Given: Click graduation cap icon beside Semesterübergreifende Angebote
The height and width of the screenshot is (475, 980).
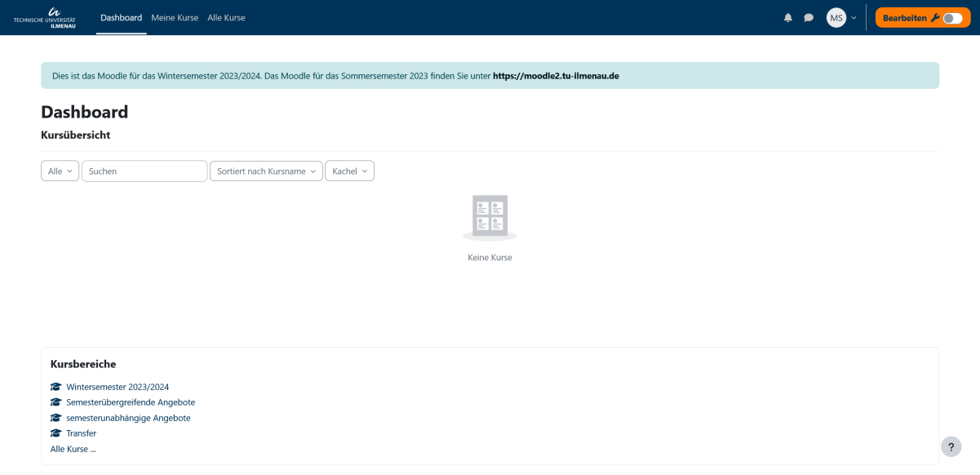Looking at the screenshot, I should pyautogui.click(x=55, y=402).
